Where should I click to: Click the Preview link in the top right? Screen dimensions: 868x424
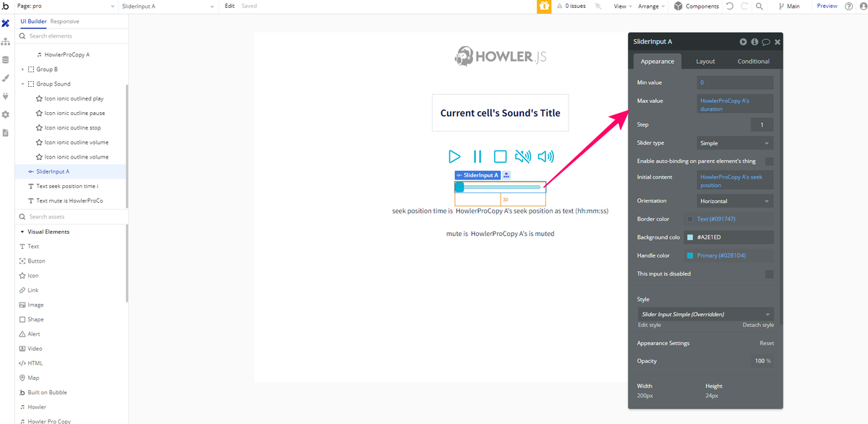[827, 6]
